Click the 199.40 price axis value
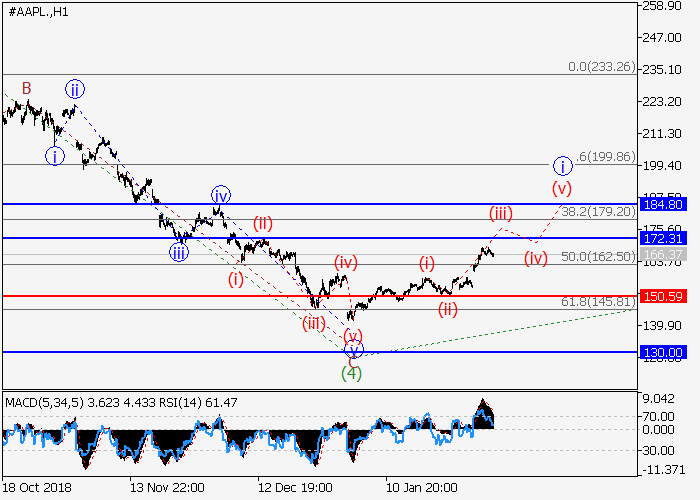This screenshot has height=500, width=700. pos(662,166)
